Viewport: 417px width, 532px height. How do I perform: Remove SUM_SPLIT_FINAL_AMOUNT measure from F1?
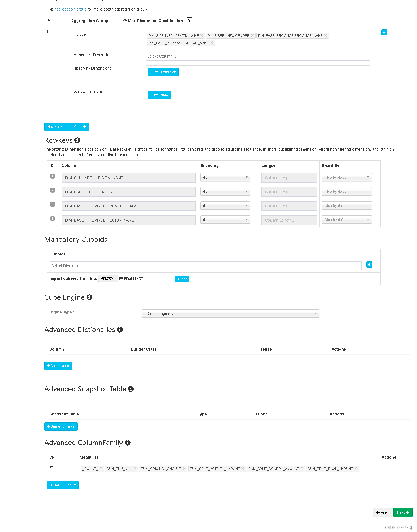(356, 469)
